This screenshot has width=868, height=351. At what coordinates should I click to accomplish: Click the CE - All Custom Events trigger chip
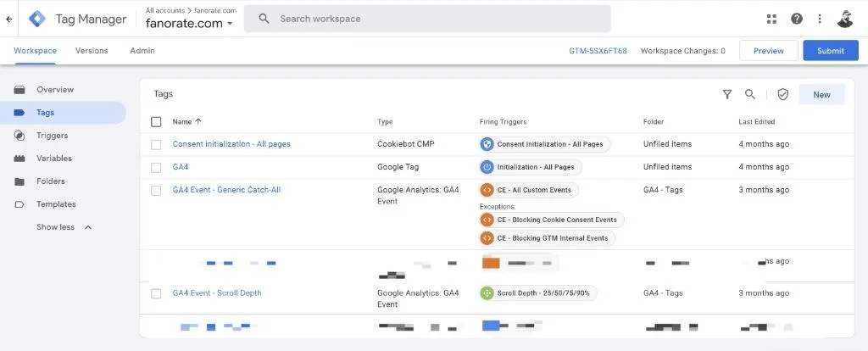click(529, 190)
